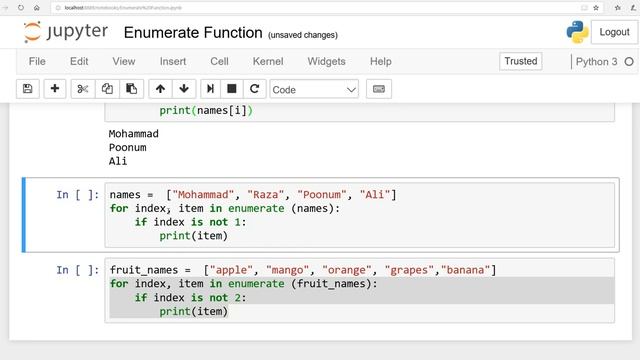640x360 pixels.
Task: Go to the browser home page
Action: 37,8
